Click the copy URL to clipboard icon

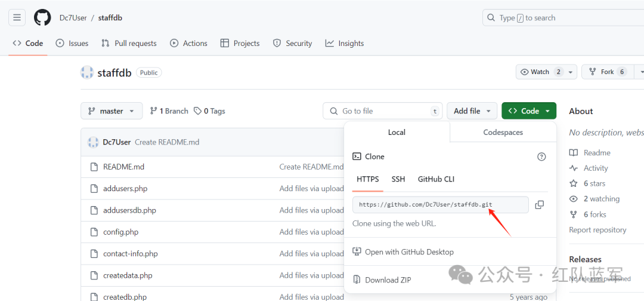[x=540, y=205]
